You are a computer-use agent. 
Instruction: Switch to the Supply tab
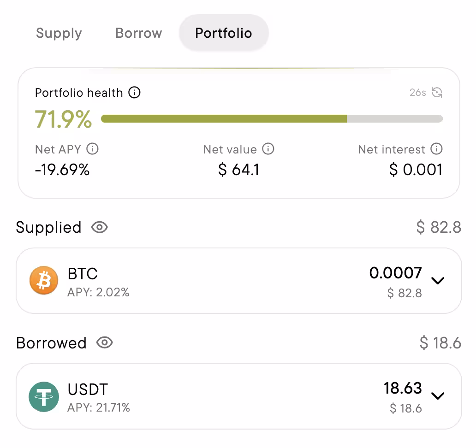point(59,33)
